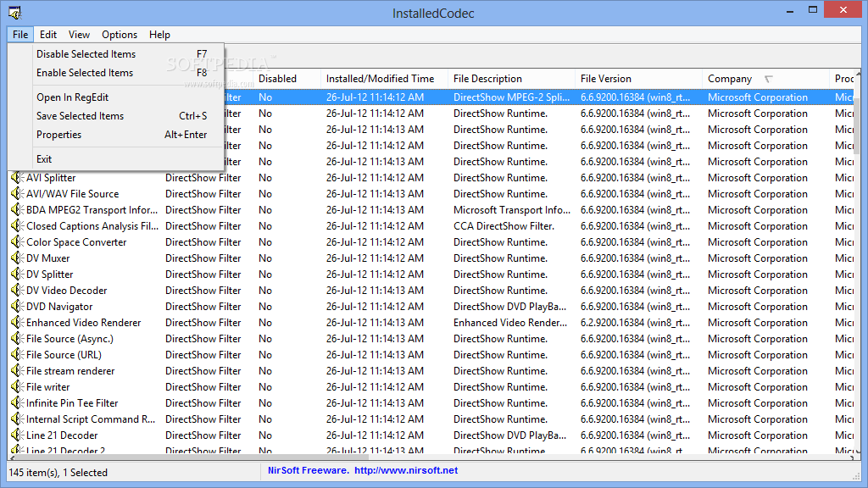Click the horizontal scrollbar thumb
Viewport: 868px width, 488px height.
[x=193, y=457]
